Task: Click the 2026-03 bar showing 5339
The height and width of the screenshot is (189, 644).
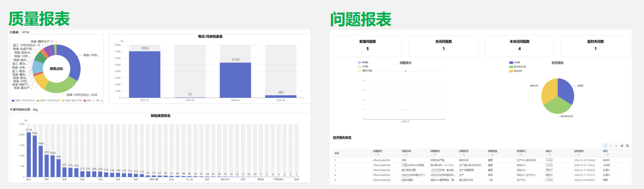Action: tap(235, 80)
